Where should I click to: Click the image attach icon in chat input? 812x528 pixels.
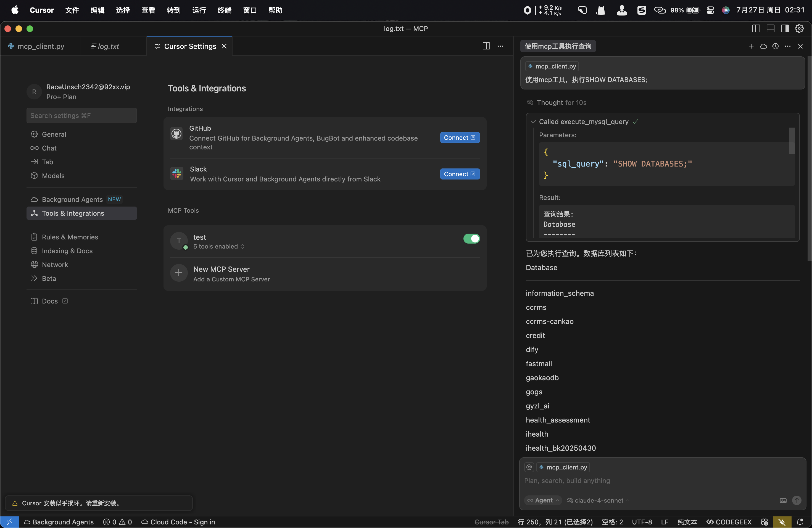pos(783,500)
